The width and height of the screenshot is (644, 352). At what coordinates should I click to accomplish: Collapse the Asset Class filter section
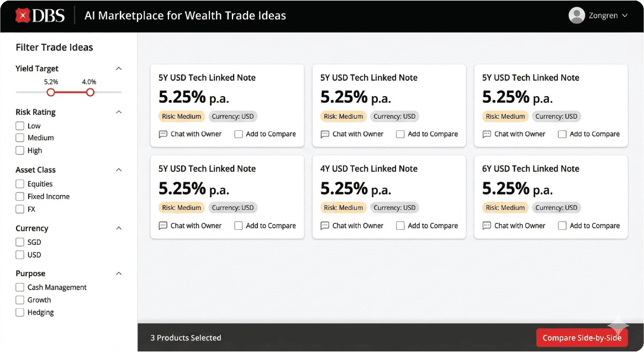pyautogui.click(x=118, y=170)
